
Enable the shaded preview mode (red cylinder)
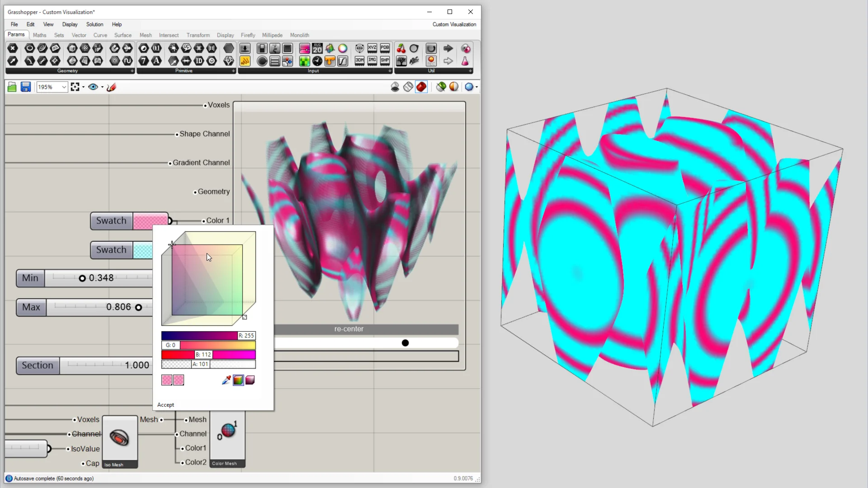(421, 87)
